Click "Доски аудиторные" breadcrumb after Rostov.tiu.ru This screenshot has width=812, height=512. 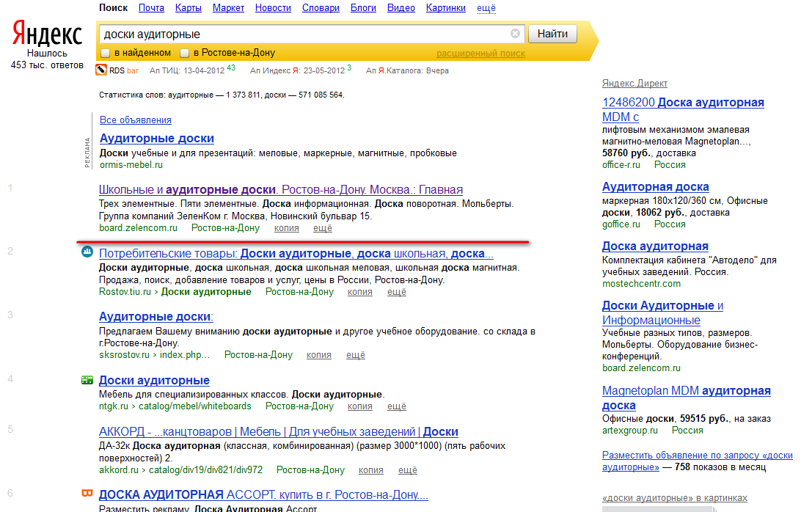point(206,292)
